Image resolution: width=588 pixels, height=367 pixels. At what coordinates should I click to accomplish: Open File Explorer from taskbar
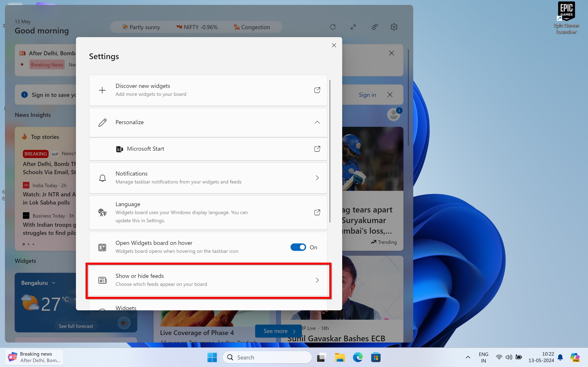tap(340, 357)
